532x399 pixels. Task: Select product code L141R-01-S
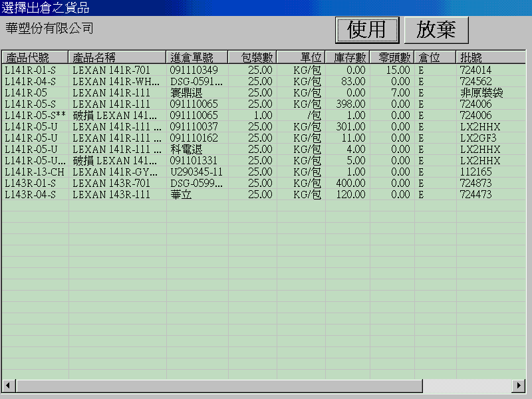coord(30,70)
